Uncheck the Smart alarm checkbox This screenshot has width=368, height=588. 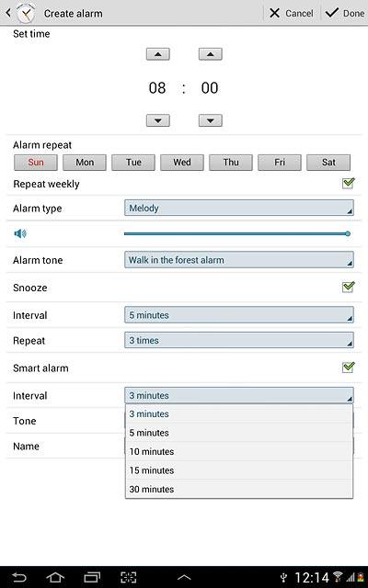coord(349,367)
